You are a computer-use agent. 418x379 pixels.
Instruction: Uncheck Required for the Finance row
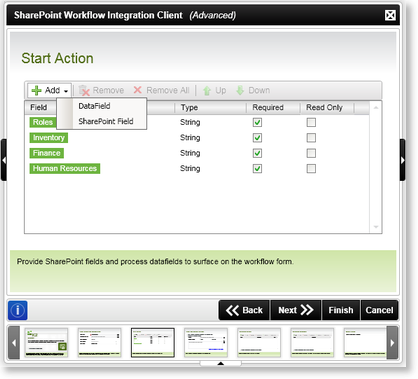(x=257, y=153)
